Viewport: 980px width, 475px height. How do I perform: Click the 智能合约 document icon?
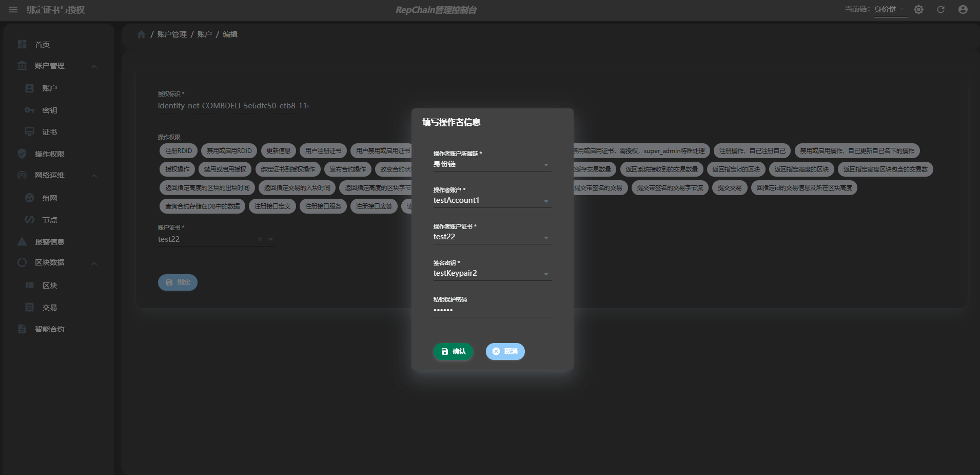point(22,329)
